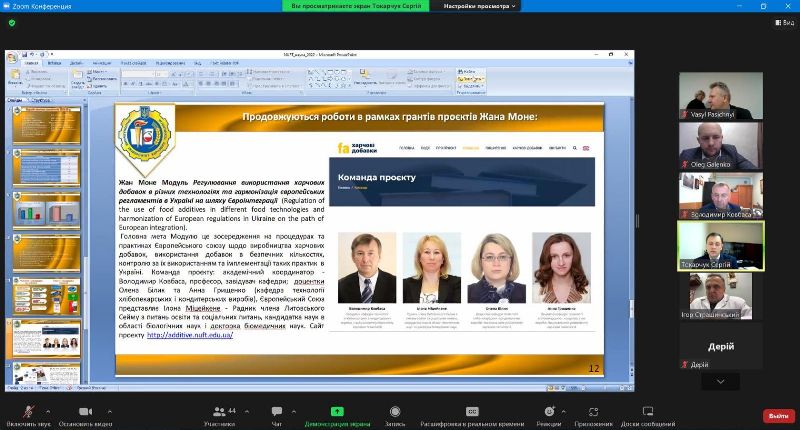Show more participants with down chevron
This screenshot has width=800, height=430.
(720, 381)
